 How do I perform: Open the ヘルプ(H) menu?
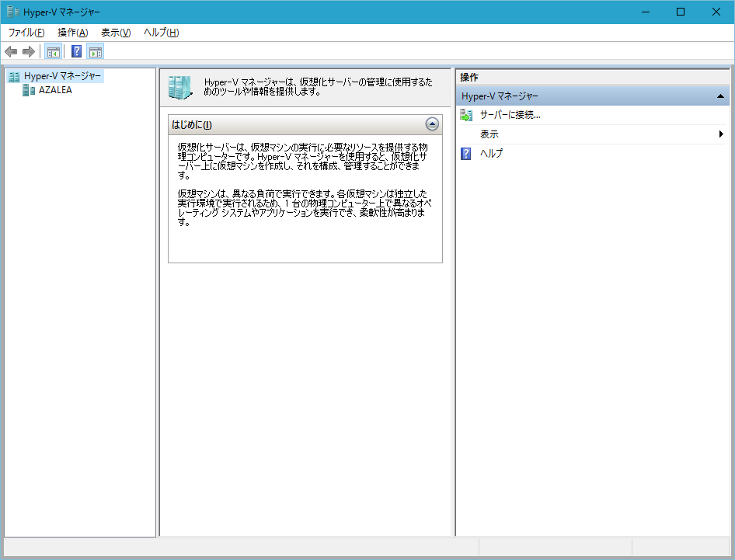(162, 33)
